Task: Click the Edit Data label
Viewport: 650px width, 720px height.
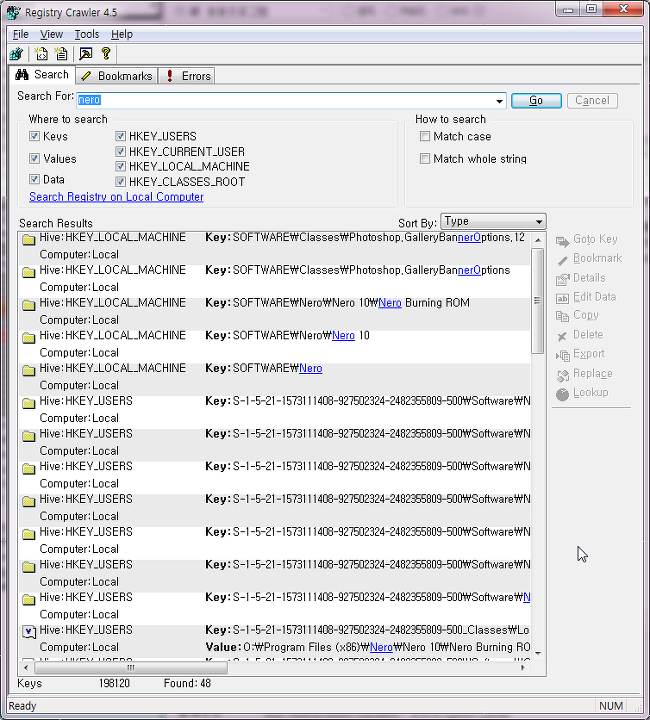Action: [x=594, y=297]
